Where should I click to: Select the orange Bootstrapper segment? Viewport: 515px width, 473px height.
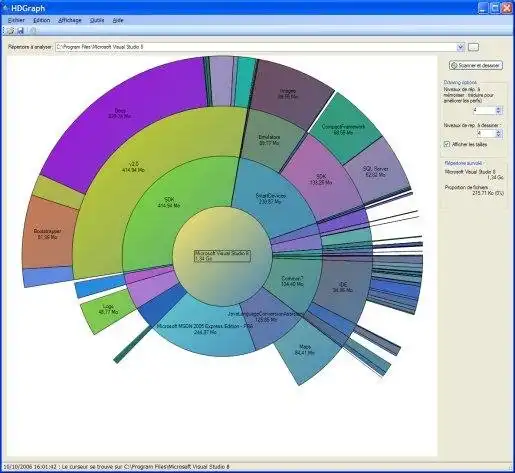click(47, 233)
